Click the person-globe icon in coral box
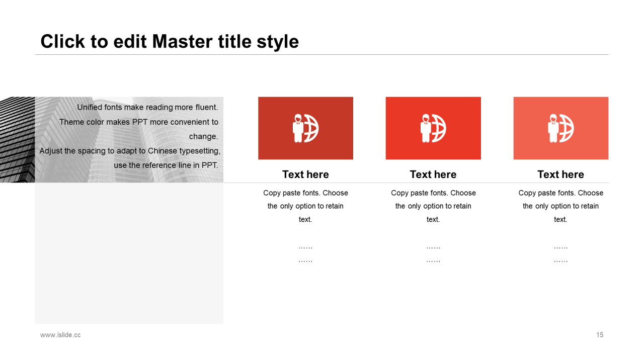The height and width of the screenshot is (362, 644). (561, 128)
